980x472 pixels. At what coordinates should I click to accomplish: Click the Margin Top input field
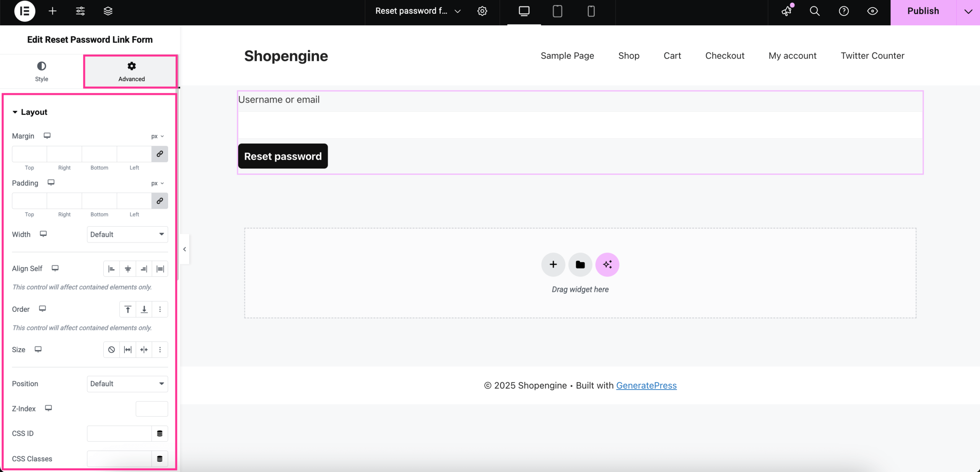29,154
